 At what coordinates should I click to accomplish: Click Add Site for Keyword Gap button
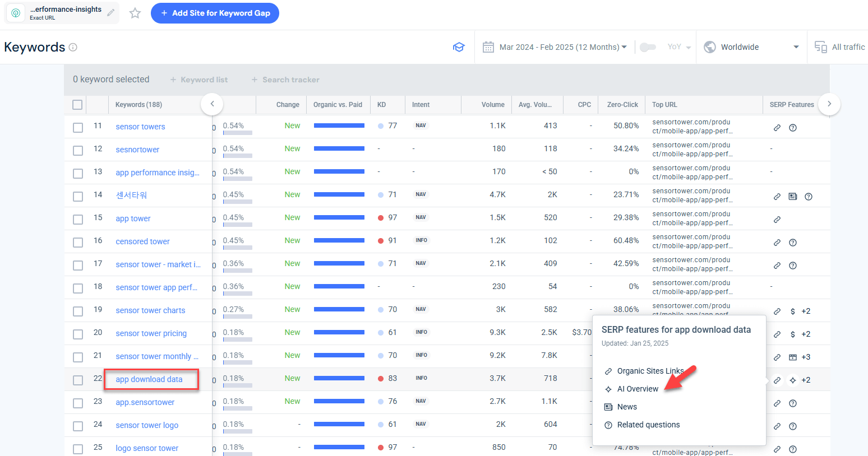point(215,13)
